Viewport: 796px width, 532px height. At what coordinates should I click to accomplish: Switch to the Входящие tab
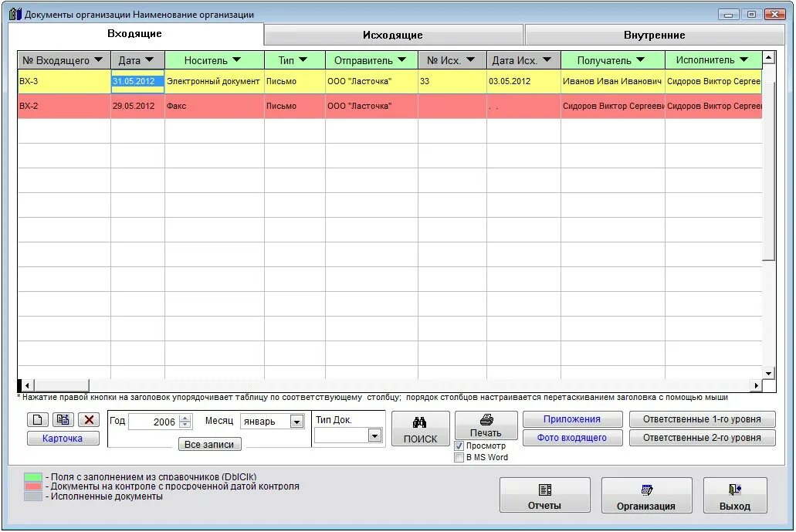click(135, 33)
